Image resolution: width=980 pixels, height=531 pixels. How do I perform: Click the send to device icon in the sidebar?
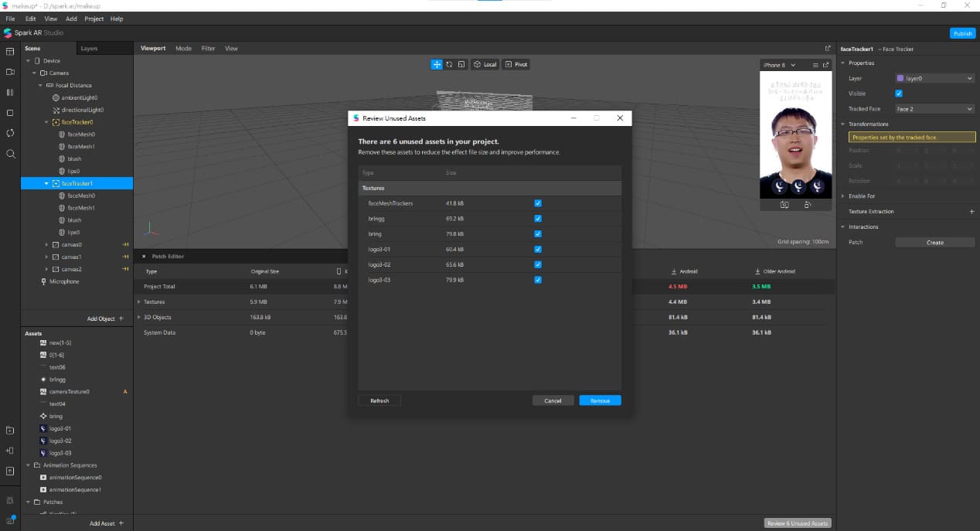10,451
